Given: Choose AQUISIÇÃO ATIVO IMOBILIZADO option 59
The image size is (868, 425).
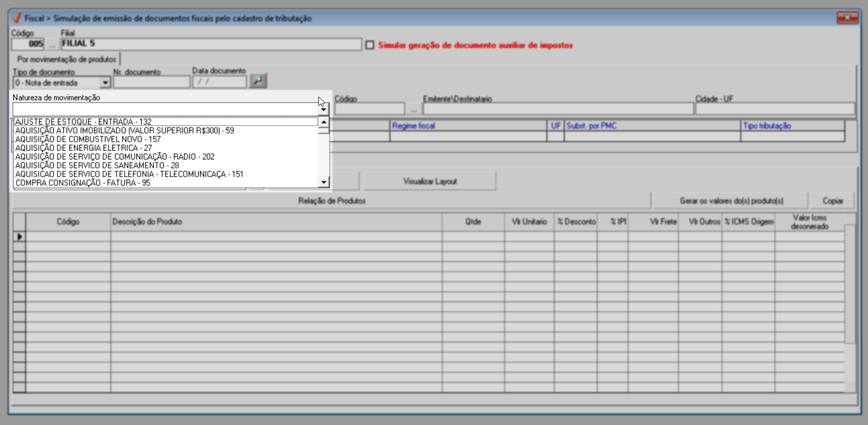Looking at the screenshot, I should 166,130.
